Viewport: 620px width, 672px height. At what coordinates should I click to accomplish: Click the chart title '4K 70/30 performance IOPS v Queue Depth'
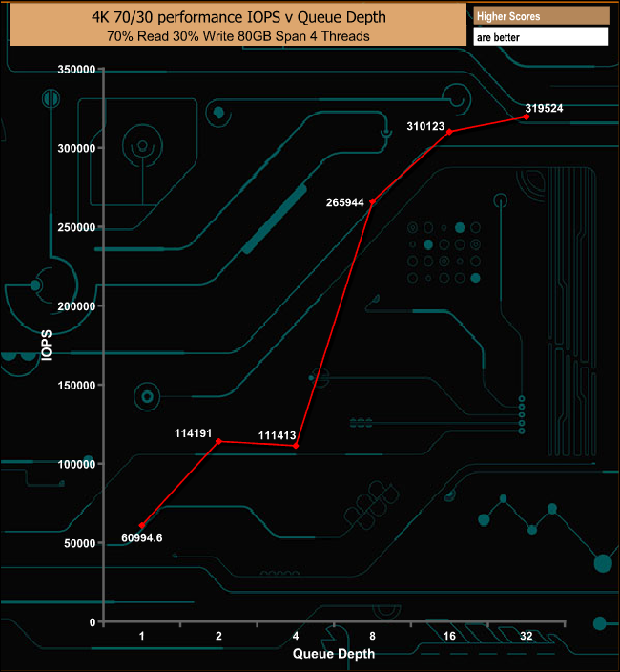238,17
